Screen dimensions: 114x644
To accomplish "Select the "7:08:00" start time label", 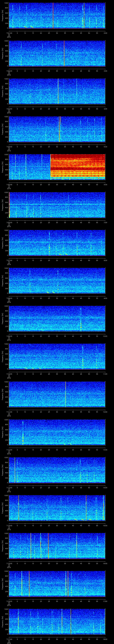I will 9,298.
